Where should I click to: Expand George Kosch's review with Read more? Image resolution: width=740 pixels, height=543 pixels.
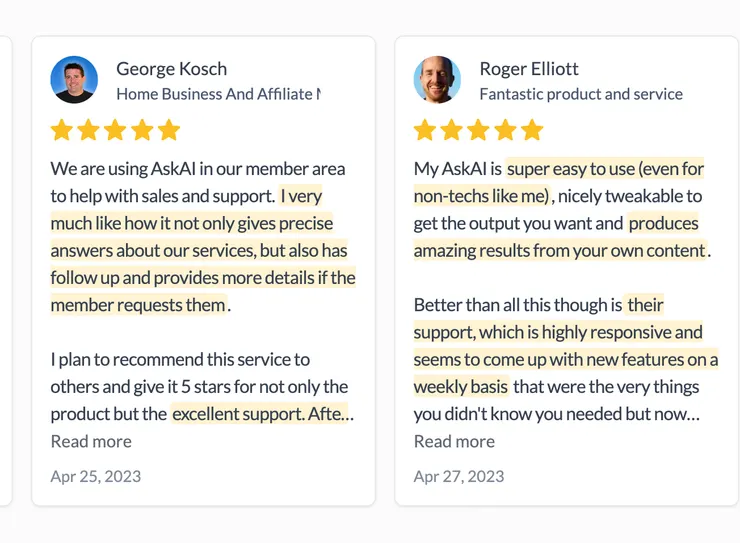point(91,441)
